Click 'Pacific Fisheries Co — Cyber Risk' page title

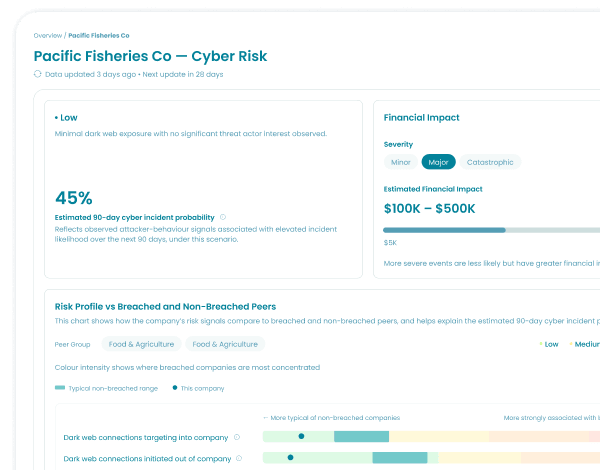pyautogui.click(x=150, y=56)
